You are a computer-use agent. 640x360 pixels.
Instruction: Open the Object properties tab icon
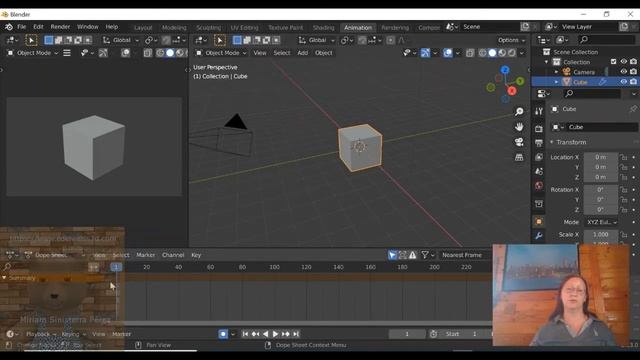point(539,222)
